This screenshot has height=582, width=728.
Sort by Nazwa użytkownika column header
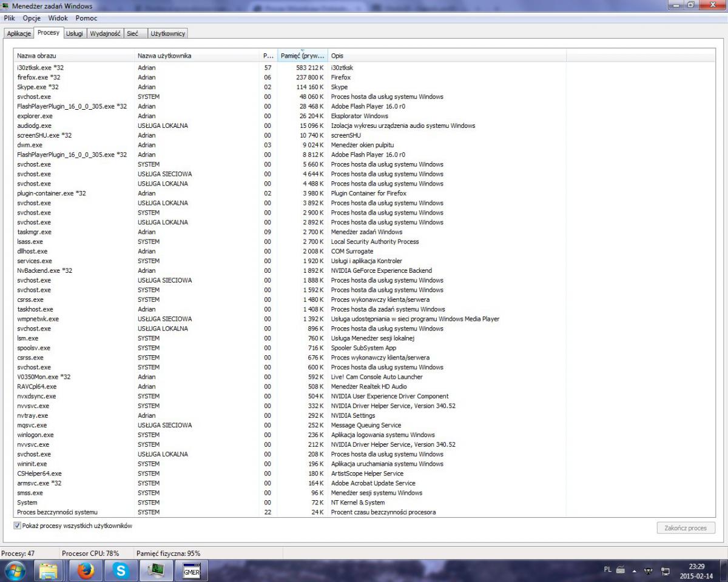(x=197, y=56)
